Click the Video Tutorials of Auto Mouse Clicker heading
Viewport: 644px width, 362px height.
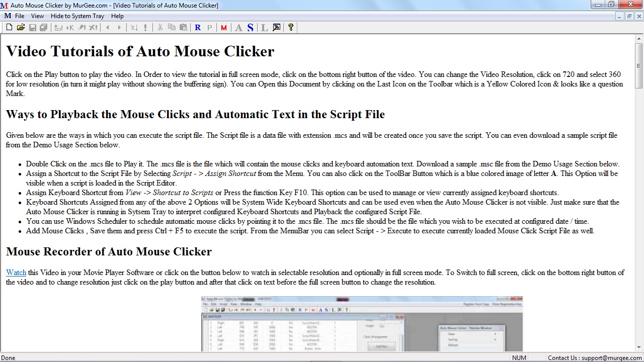coord(140,51)
